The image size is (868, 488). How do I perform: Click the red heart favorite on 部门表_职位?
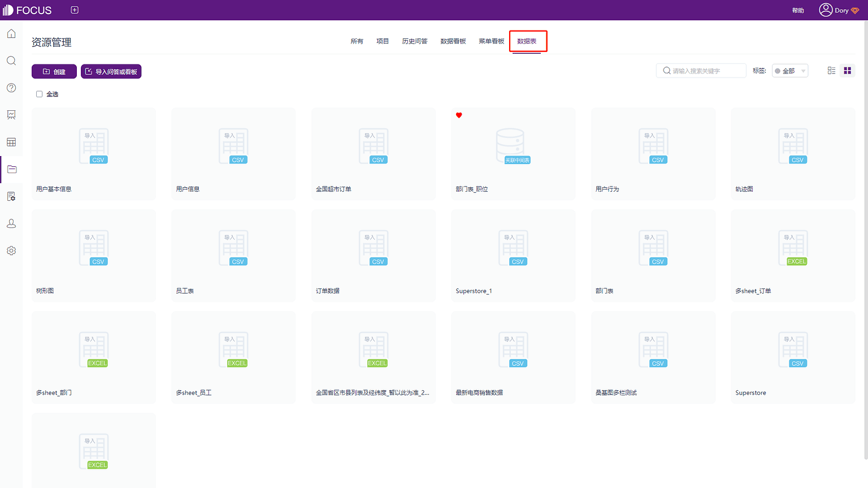click(459, 115)
